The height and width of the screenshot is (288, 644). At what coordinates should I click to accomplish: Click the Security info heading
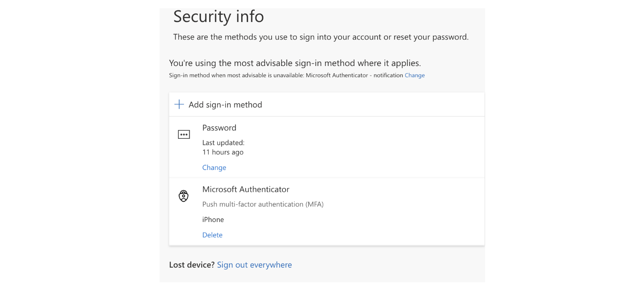(x=218, y=17)
